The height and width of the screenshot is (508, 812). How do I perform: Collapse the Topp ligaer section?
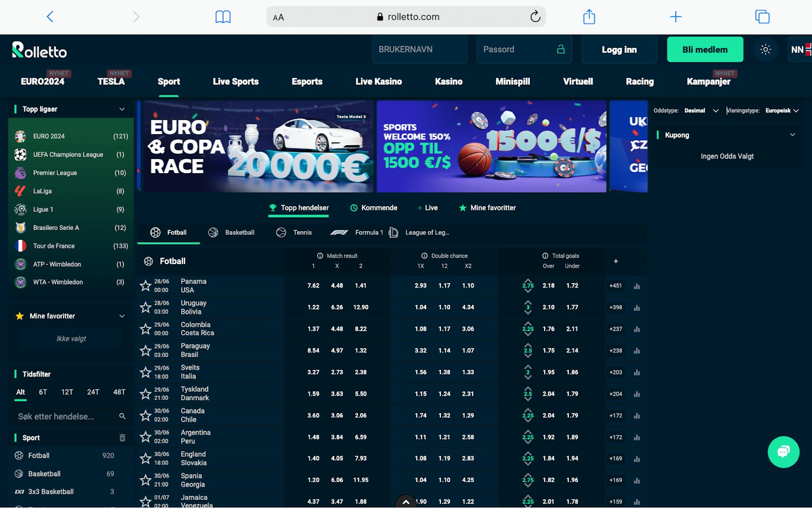tap(122, 109)
